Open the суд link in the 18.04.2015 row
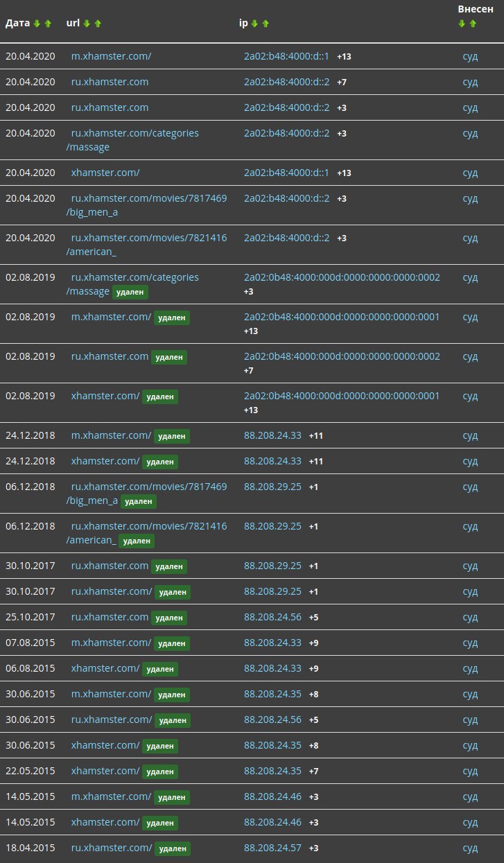The height and width of the screenshot is (863, 504). pyautogui.click(x=470, y=848)
